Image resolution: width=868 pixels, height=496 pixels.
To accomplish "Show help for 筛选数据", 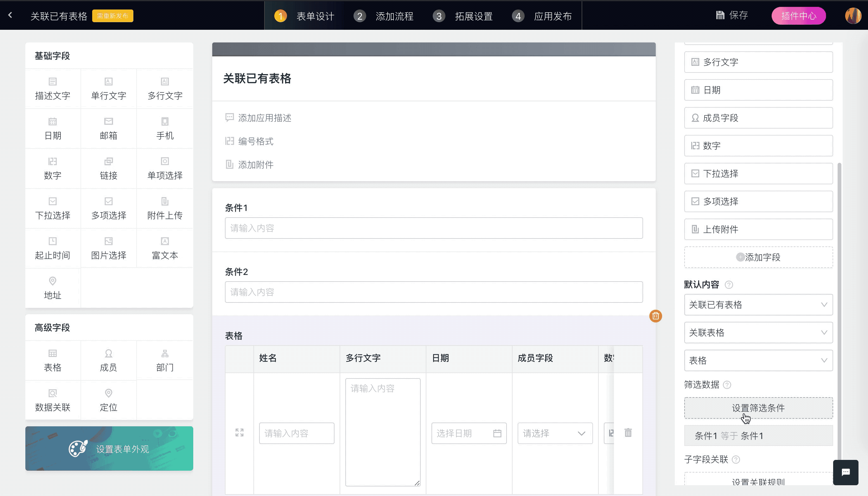I will [x=727, y=385].
